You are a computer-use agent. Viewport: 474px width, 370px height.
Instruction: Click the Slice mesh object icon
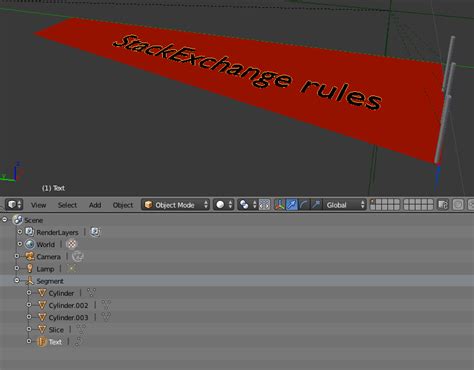(42, 329)
